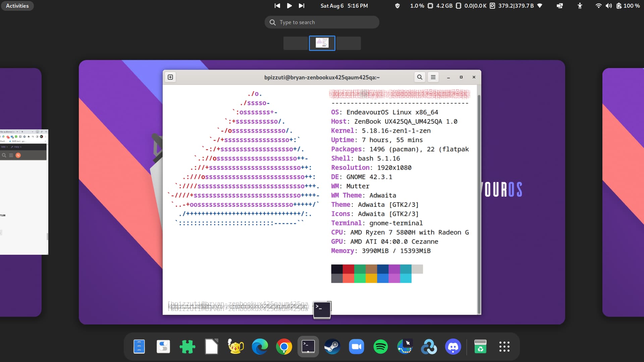The height and width of the screenshot is (362, 644).
Task: Click the volume speaker icon in tray
Action: point(609,6)
